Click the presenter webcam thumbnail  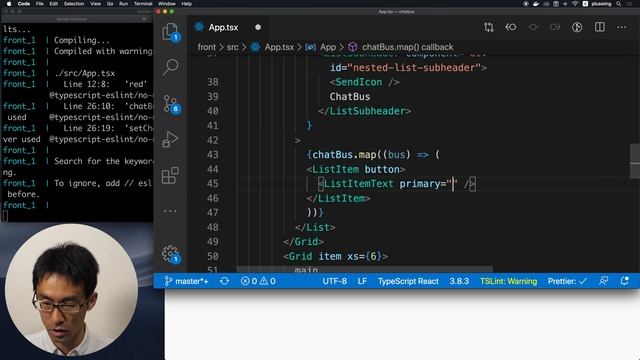[71, 290]
